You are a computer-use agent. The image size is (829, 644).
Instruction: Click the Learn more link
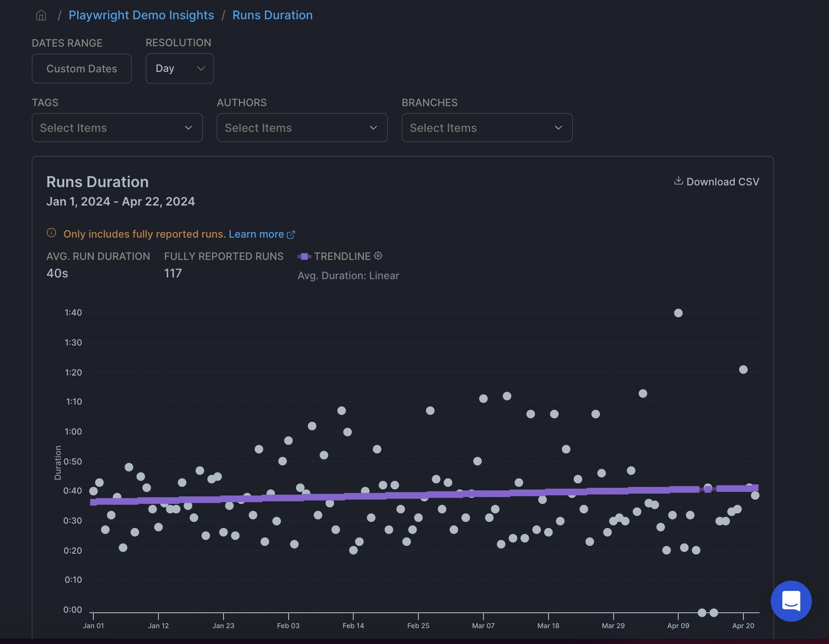tap(256, 234)
